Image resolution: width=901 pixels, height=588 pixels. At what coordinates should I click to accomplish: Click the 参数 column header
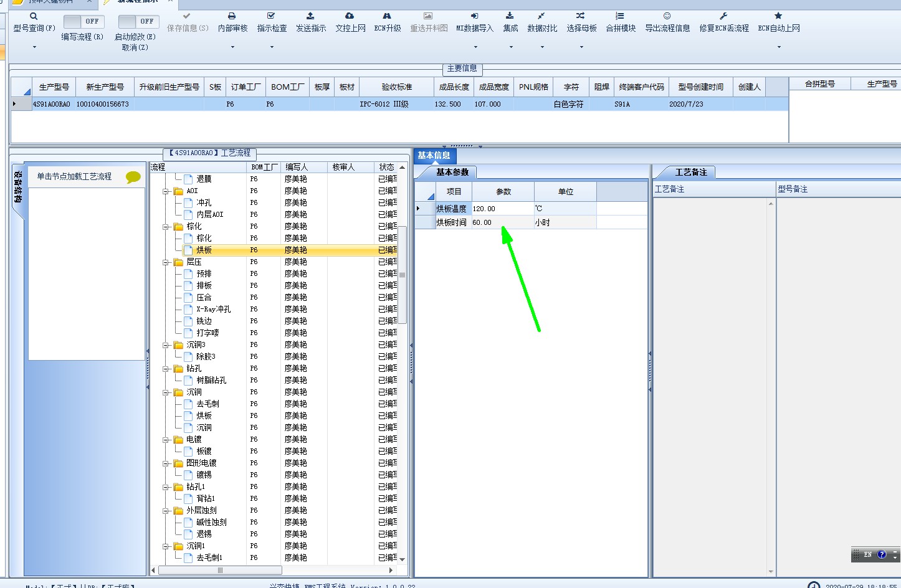coord(503,191)
